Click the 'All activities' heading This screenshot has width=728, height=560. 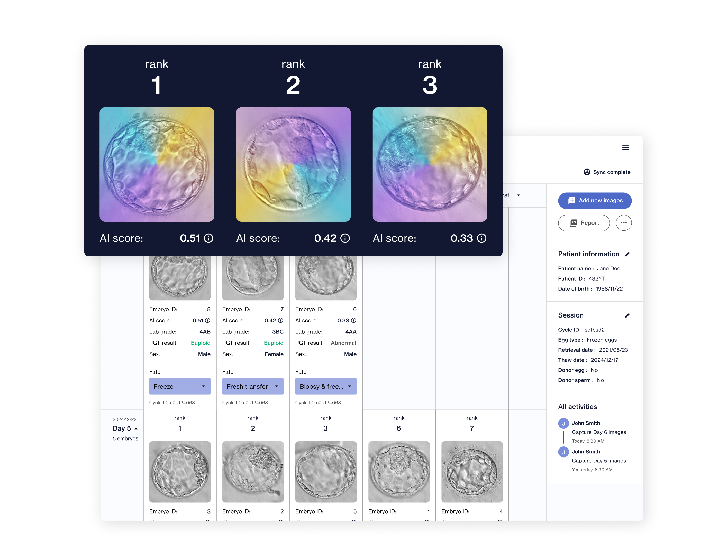577,407
